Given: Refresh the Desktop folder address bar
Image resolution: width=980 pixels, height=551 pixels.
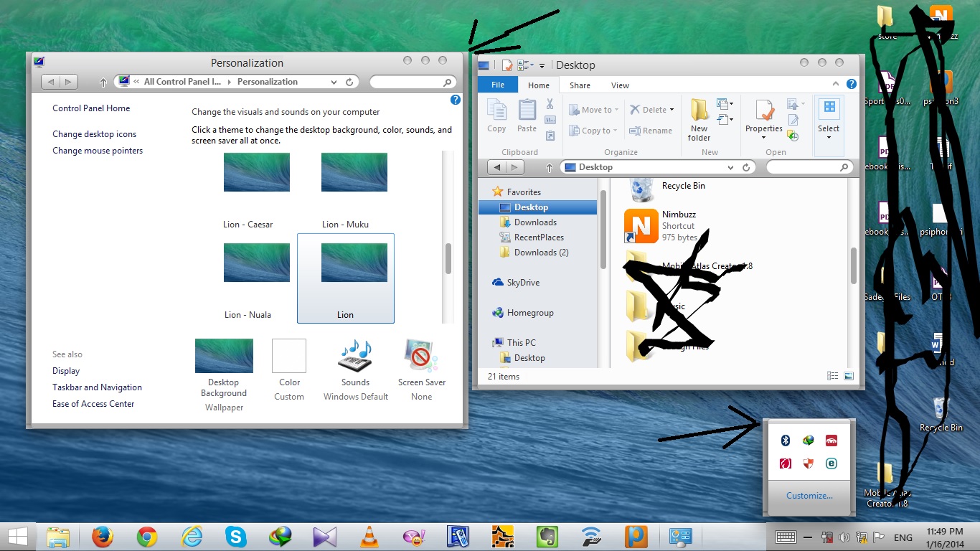Looking at the screenshot, I should point(746,167).
